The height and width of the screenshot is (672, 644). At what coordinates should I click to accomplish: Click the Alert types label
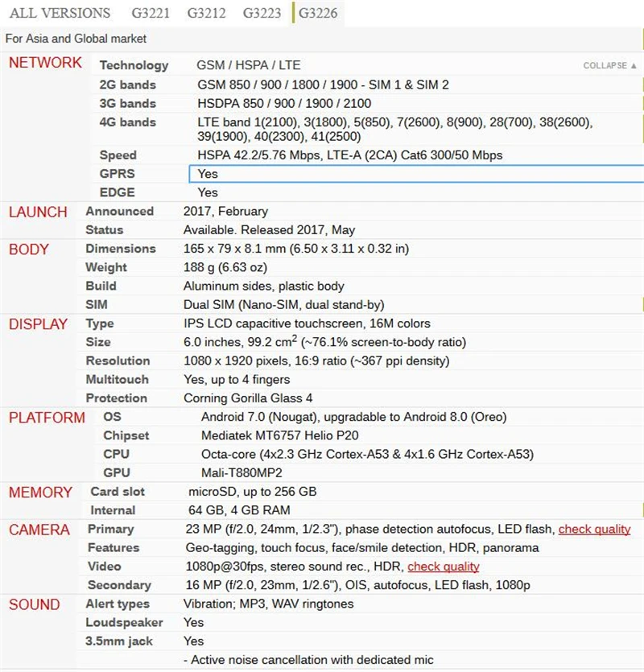(118, 604)
